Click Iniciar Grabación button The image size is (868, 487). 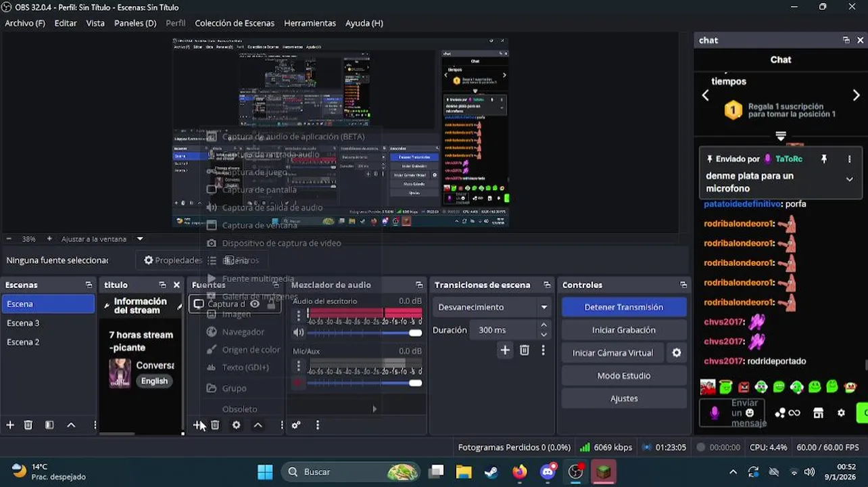pyautogui.click(x=624, y=330)
